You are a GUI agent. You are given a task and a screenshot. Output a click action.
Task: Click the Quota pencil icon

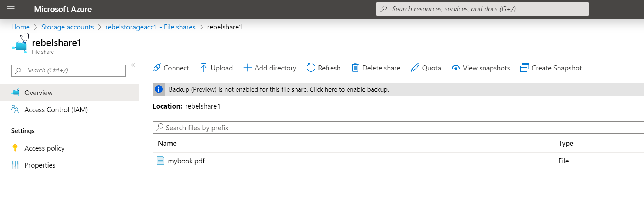[415, 68]
